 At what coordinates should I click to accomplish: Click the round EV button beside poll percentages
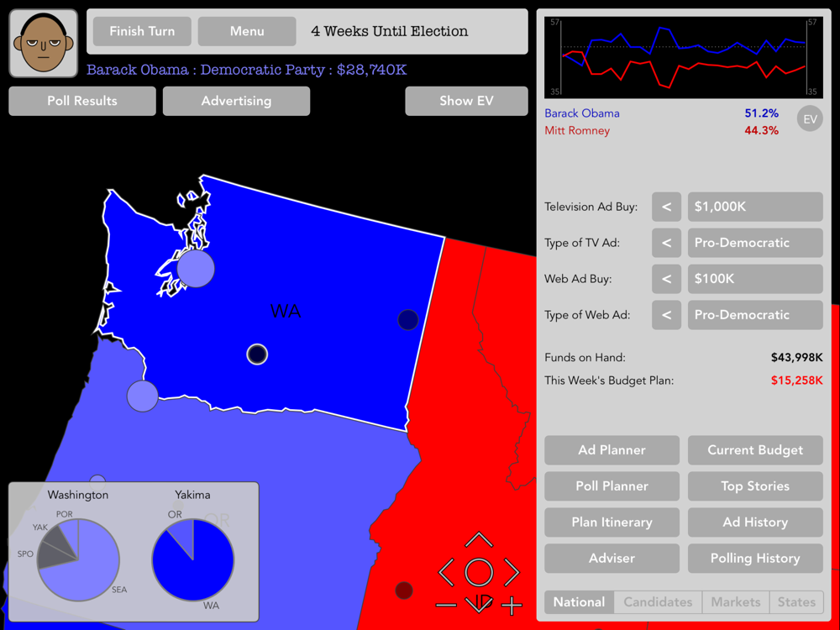810,119
